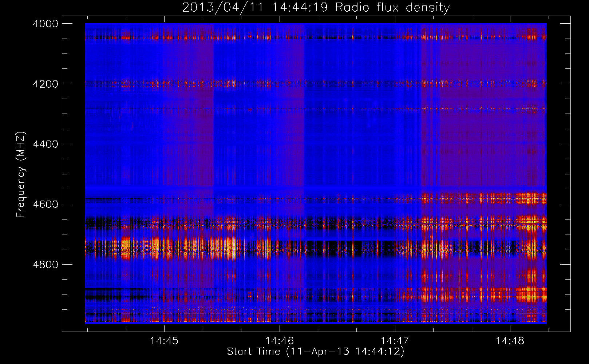Click the "Start Time (11-Apr-13 14:44:12)" axis label
This screenshot has height=364, width=589.
[x=316, y=352]
